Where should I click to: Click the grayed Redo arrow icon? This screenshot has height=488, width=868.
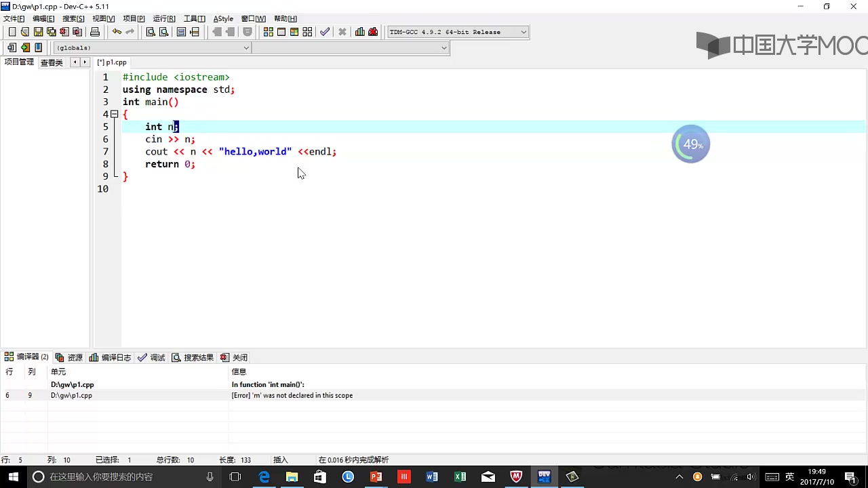(130, 32)
